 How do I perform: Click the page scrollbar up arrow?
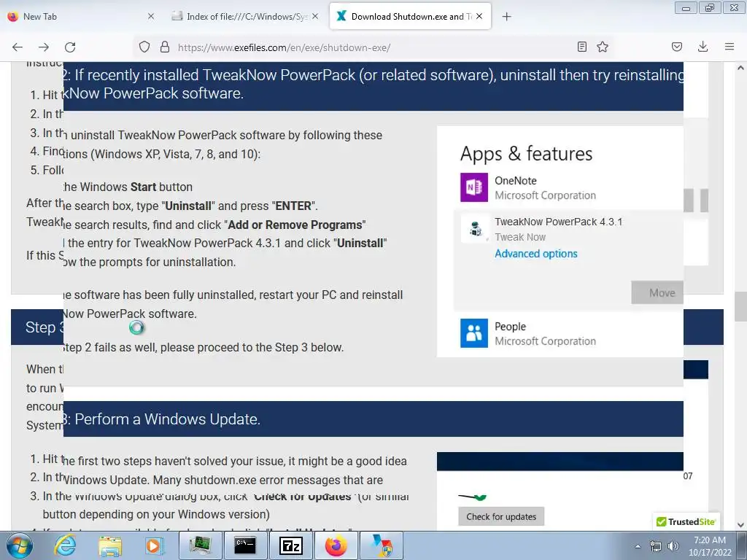click(740, 68)
